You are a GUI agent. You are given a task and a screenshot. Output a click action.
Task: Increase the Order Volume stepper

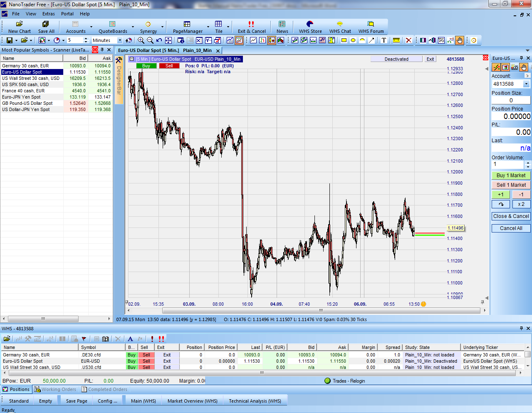[x=528, y=162]
